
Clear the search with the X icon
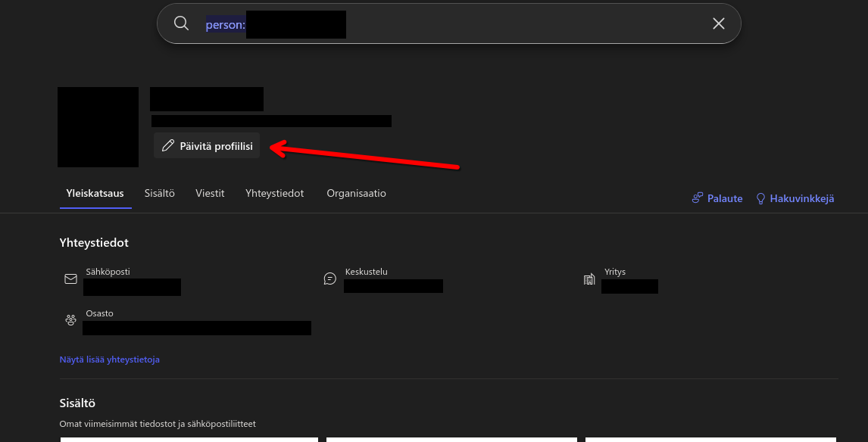tap(719, 23)
